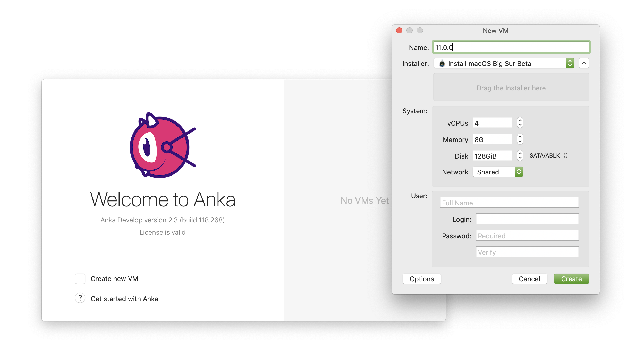
Task: Click the macOS Big Sur installer icon
Action: click(442, 63)
